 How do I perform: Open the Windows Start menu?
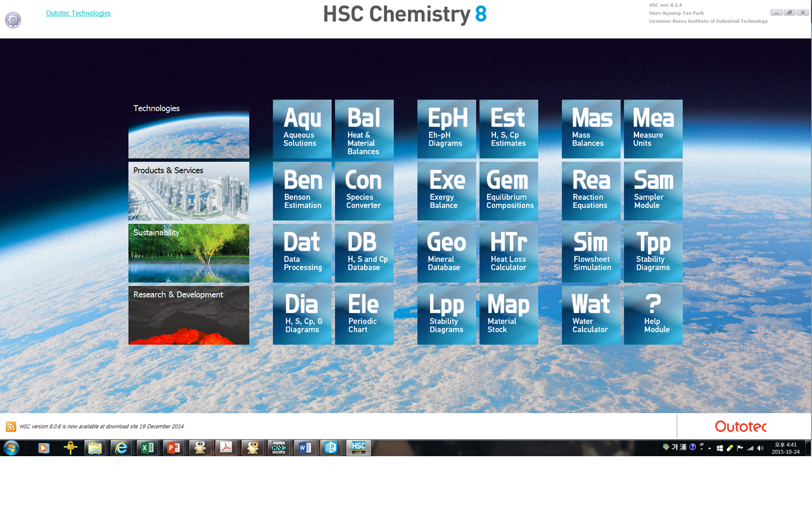pos(11,448)
